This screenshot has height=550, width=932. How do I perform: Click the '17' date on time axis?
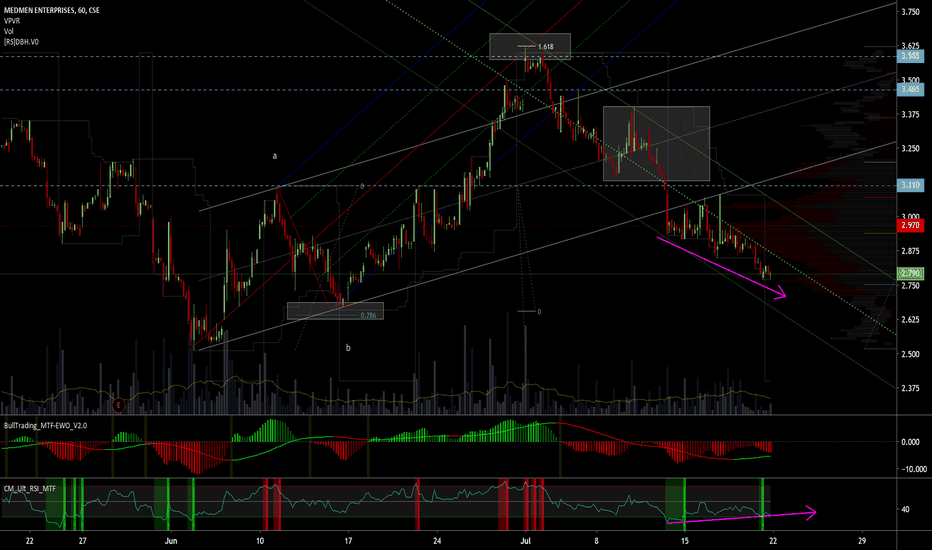(x=348, y=541)
